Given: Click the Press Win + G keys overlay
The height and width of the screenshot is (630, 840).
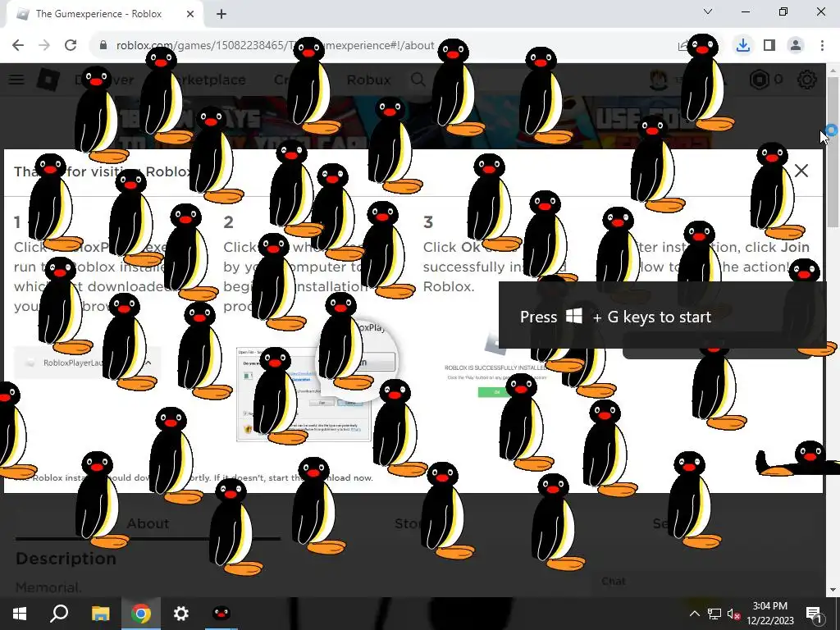Looking at the screenshot, I should coord(663,317).
